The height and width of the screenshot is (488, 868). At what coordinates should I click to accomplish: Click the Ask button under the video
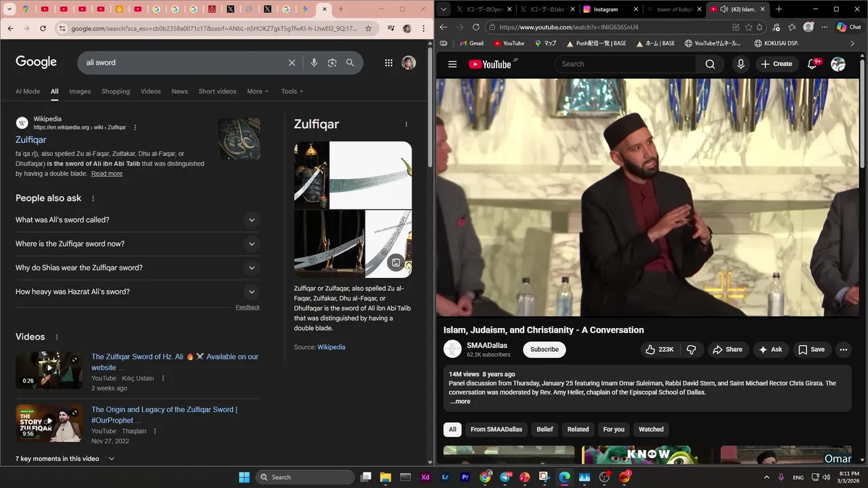point(770,350)
